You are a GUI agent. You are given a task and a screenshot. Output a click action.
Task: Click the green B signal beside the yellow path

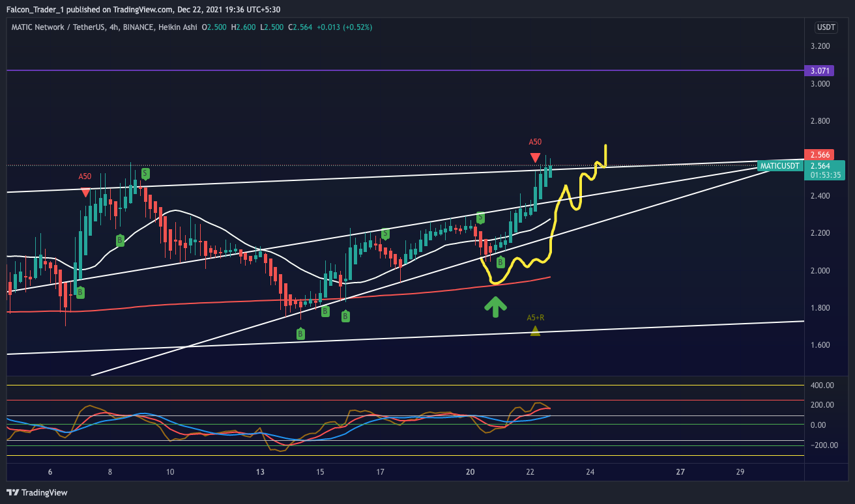[x=500, y=262]
